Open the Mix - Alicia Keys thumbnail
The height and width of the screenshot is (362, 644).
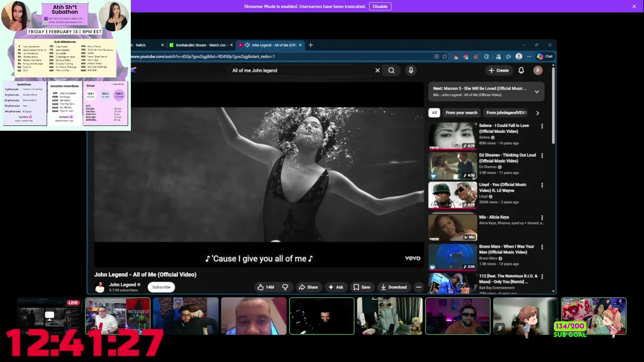click(452, 228)
